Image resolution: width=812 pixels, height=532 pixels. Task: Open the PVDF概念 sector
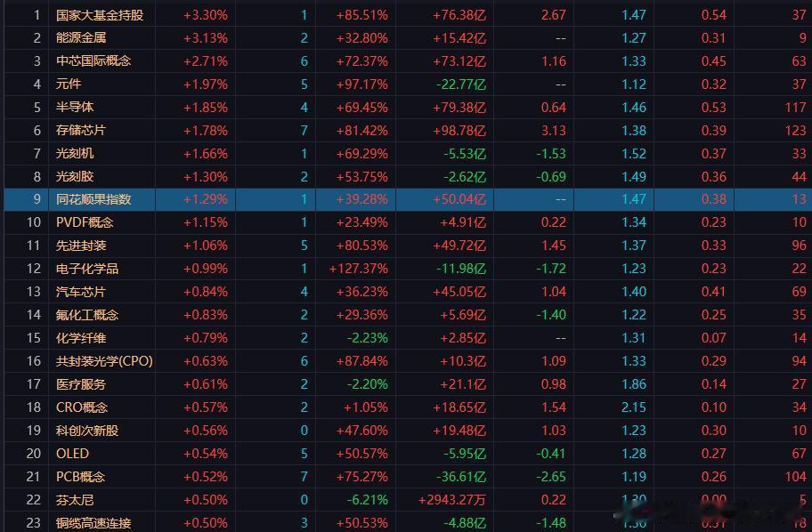click(x=85, y=222)
